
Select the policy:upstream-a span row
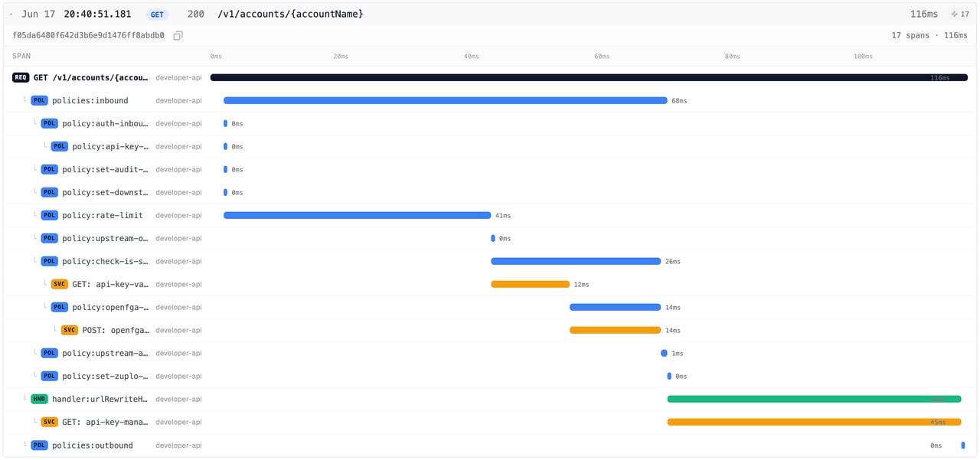(x=490, y=353)
